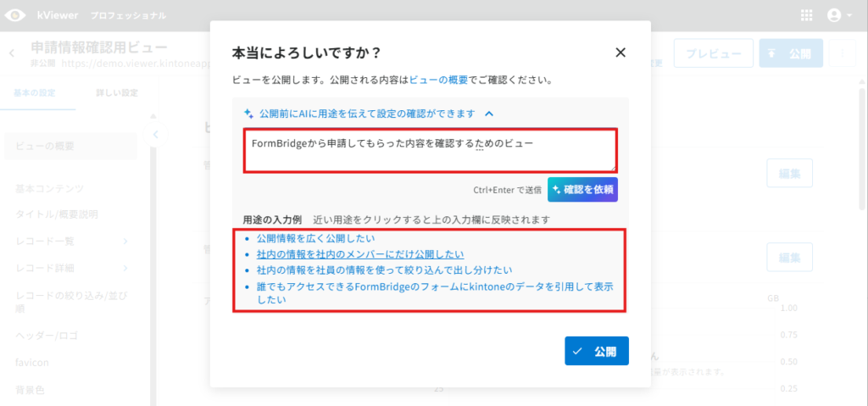868x406 pixels.
Task: Switch to the 詳しい設定 tab
Action: 117,92
